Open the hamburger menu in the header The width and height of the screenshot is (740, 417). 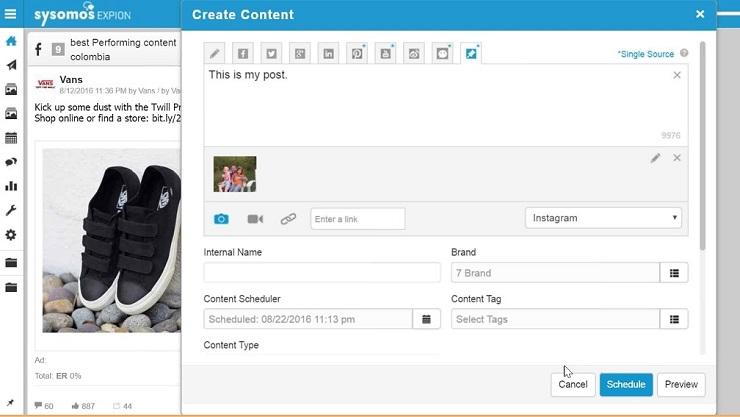click(10, 13)
